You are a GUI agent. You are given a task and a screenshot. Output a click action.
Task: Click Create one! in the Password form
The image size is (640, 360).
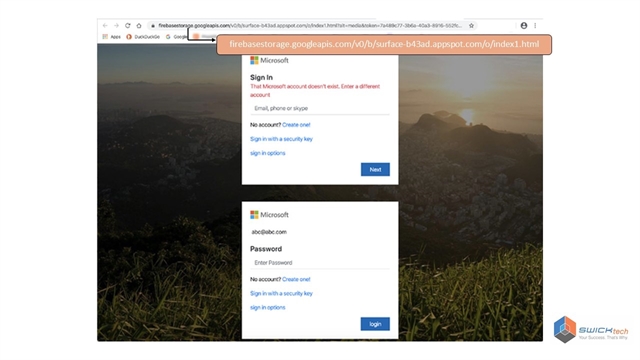click(x=296, y=280)
